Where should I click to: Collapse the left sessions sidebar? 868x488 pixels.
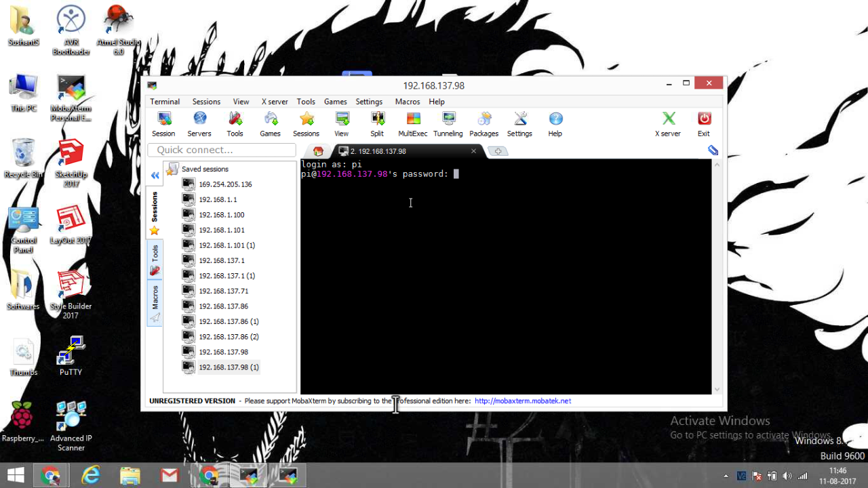click(x=155, y=175)
